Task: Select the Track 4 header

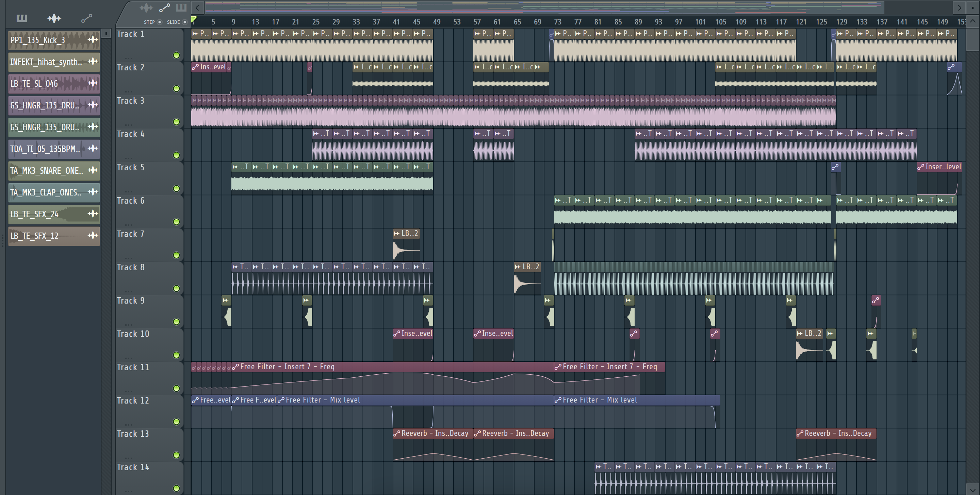Action: point(149,144)
